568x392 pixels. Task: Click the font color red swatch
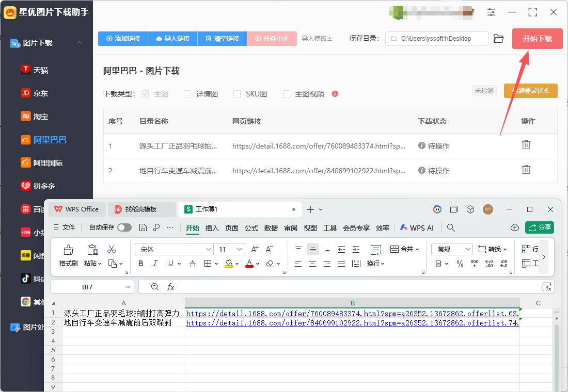249,264
